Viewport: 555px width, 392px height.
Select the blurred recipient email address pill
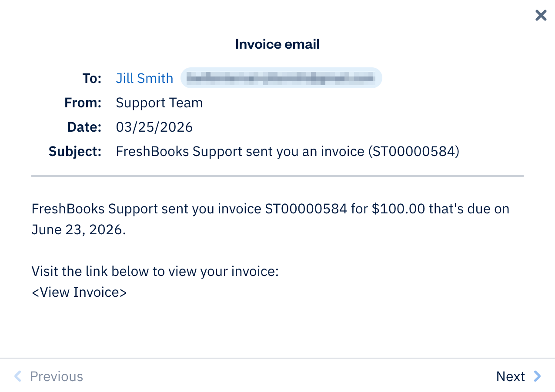[282, 78]
